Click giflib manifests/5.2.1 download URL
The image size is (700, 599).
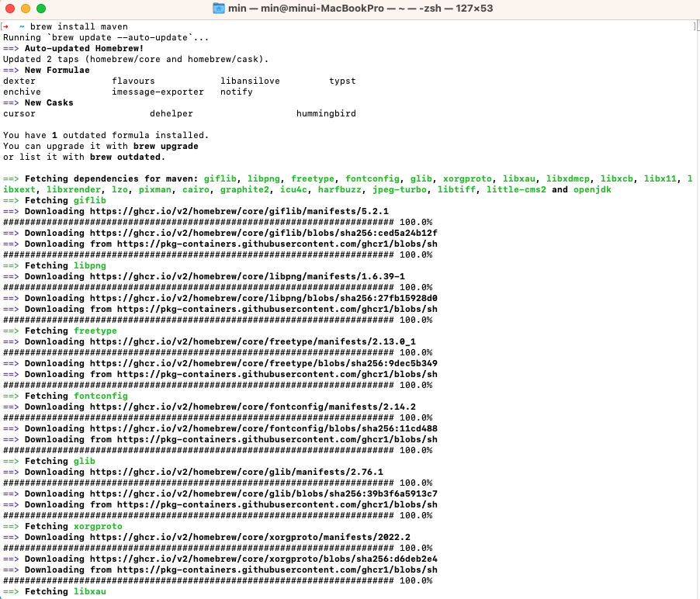pyautogui.click(x=239, y=211)
